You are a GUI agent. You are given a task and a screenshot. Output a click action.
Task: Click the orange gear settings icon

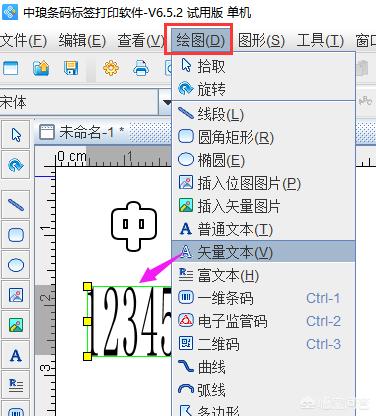111,68
